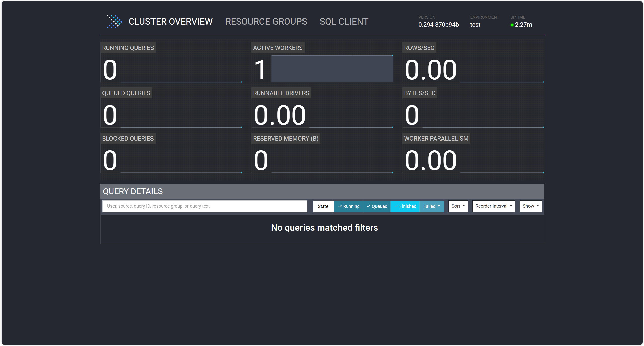Open the Sort dropdown

pos(458,206)
